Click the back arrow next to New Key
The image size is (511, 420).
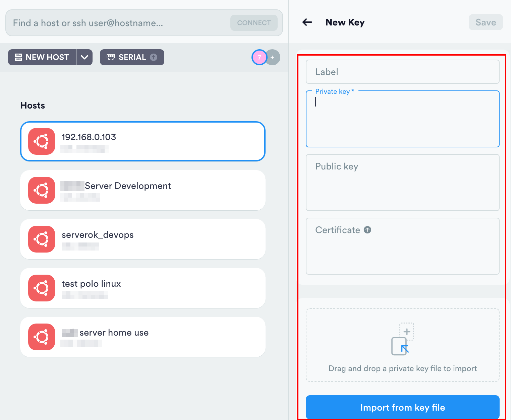tap(307, 22)
